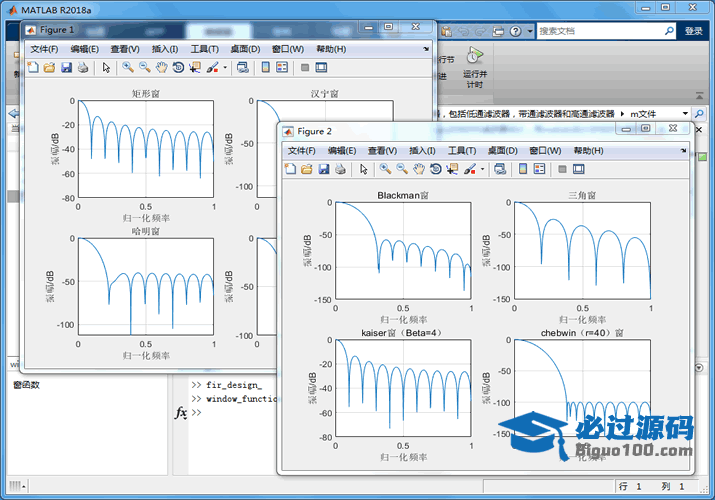
Task: Click MATLAB search documentation field
Action: coord(600,31)
